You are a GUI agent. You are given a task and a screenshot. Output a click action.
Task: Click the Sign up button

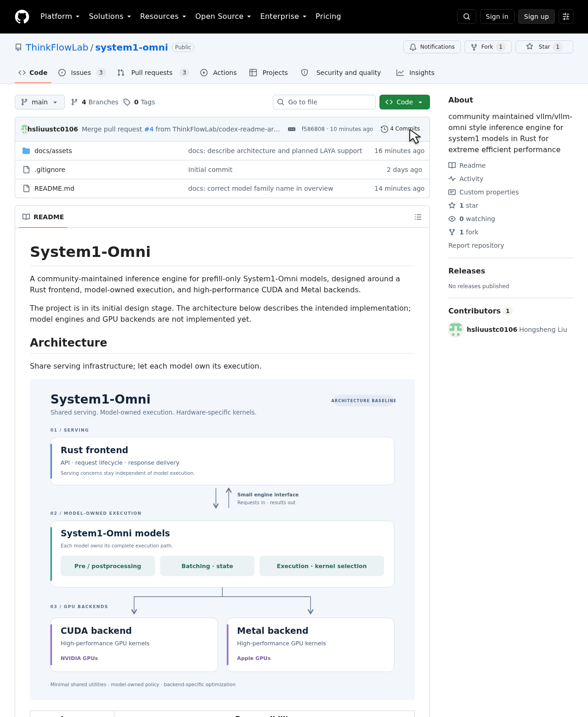(537, 17)
